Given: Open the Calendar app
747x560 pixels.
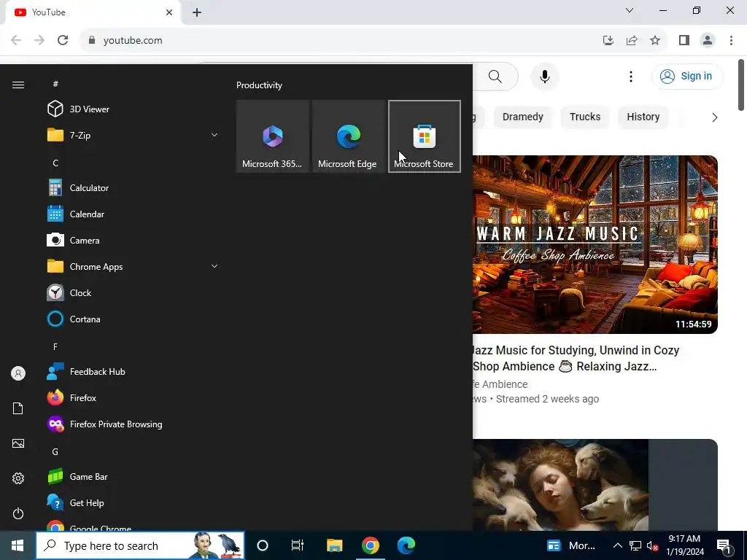Looking at the screenshot, I should (133, 214).
